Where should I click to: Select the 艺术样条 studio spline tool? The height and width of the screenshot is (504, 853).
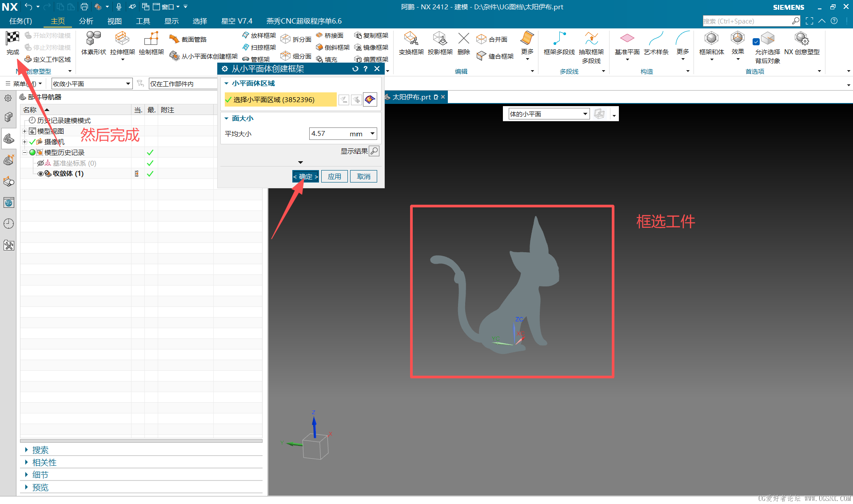pyautogui.click(x=656, y=43)
